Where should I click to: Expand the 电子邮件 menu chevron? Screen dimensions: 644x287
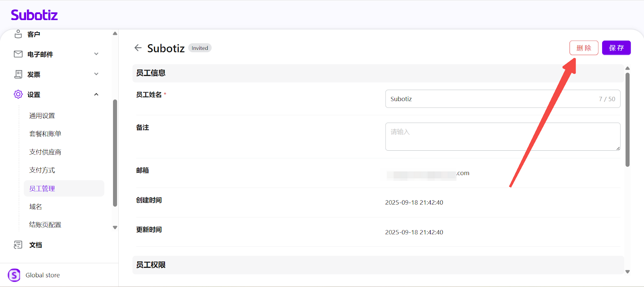pyautogui.click(x=96, y=54)
